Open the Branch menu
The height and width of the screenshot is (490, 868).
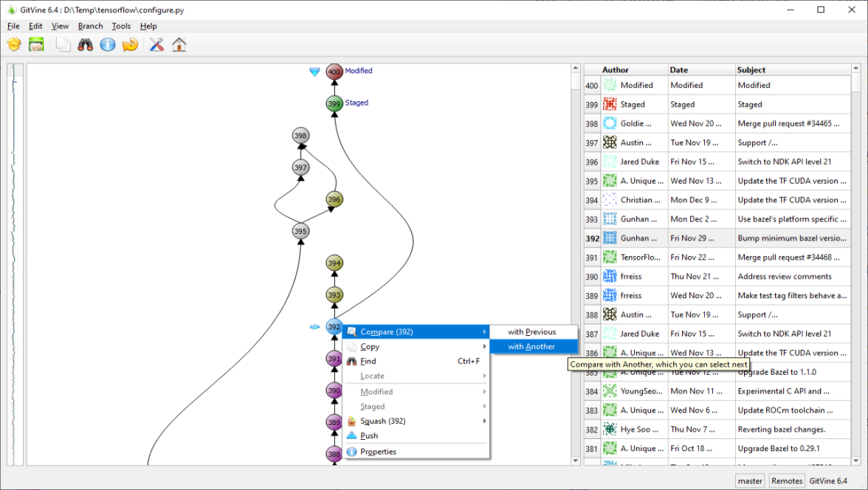click(90, 26)
